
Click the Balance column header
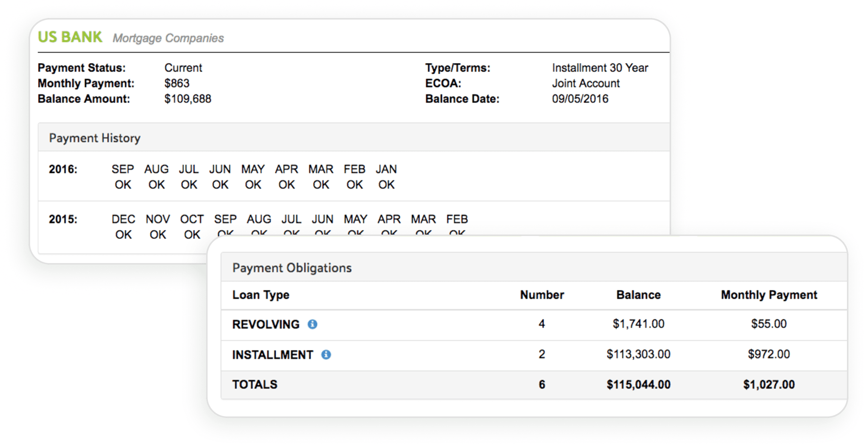click(x=638, y=295)
